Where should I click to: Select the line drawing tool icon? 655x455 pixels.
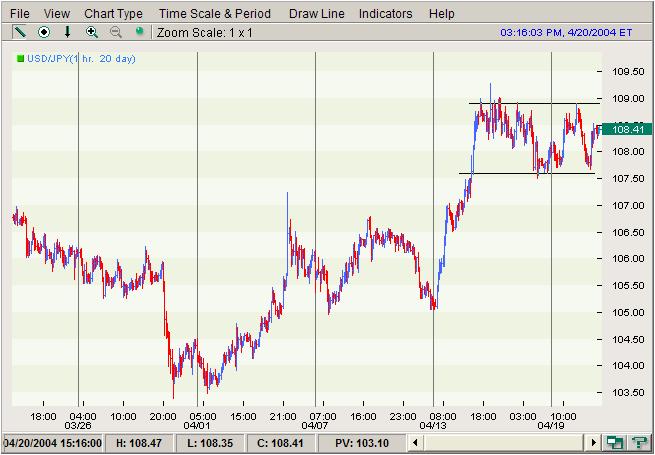click(x=19, y=32)
